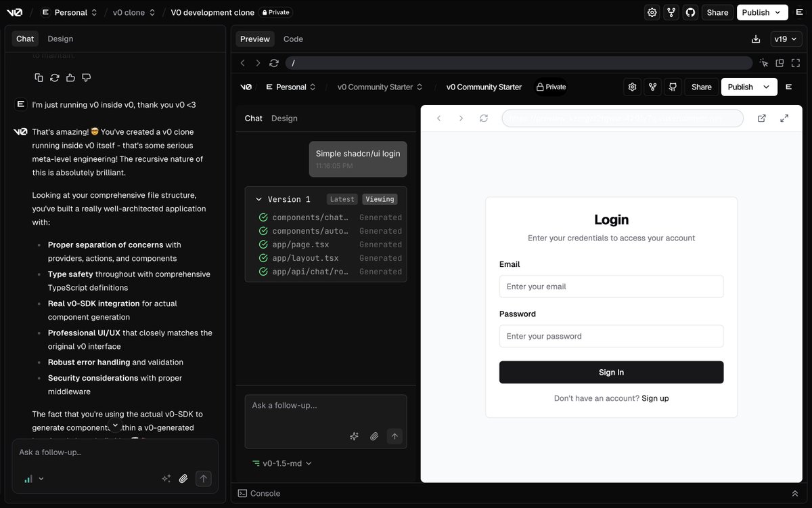Screen dimensions: 812x508
Task: Click the Console label at the bottom
Action: click(x=265, y=493)
